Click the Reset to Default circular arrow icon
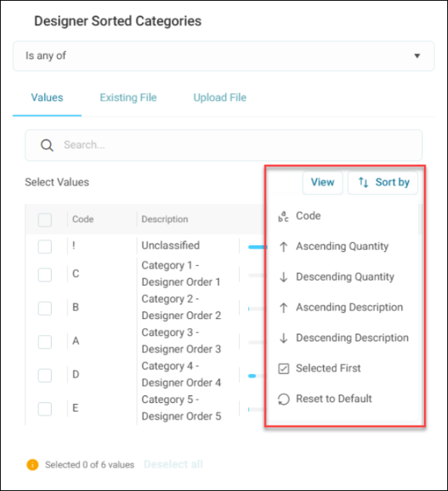This screenshot has height=491, width=448. pyautogui.click(x=284, y=399)
